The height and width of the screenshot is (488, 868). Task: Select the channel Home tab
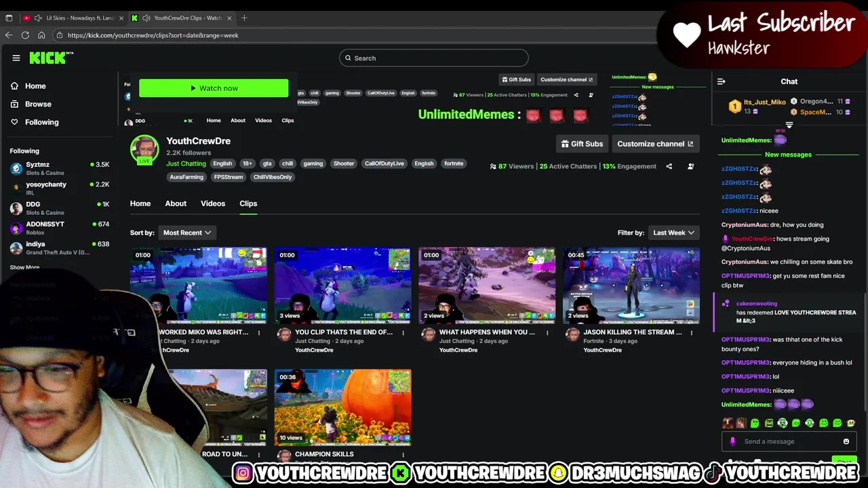pyautogui.click(x=140, y=203)
